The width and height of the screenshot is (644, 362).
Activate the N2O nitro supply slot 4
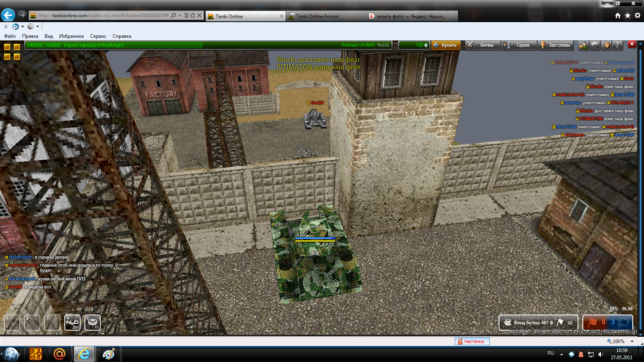coord(72,323)
